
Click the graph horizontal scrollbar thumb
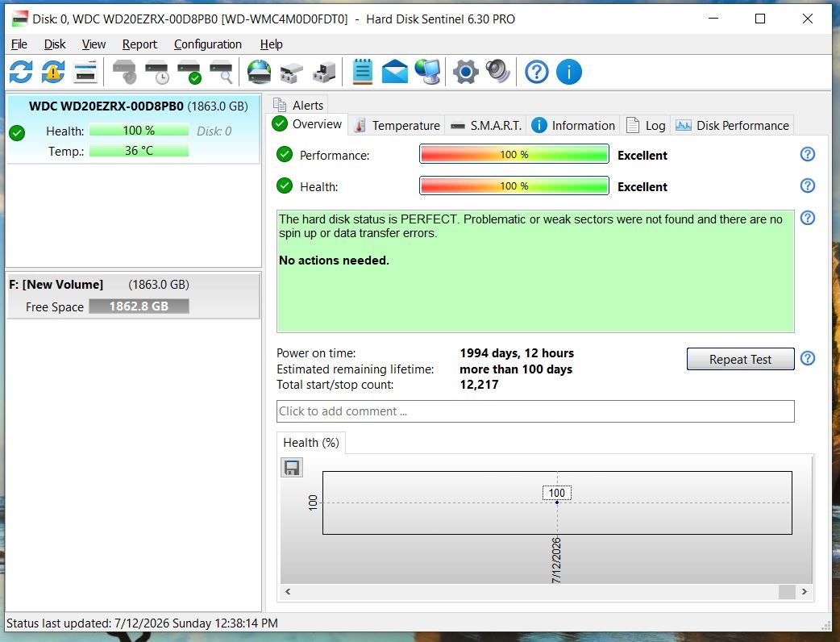pos(787,592)
